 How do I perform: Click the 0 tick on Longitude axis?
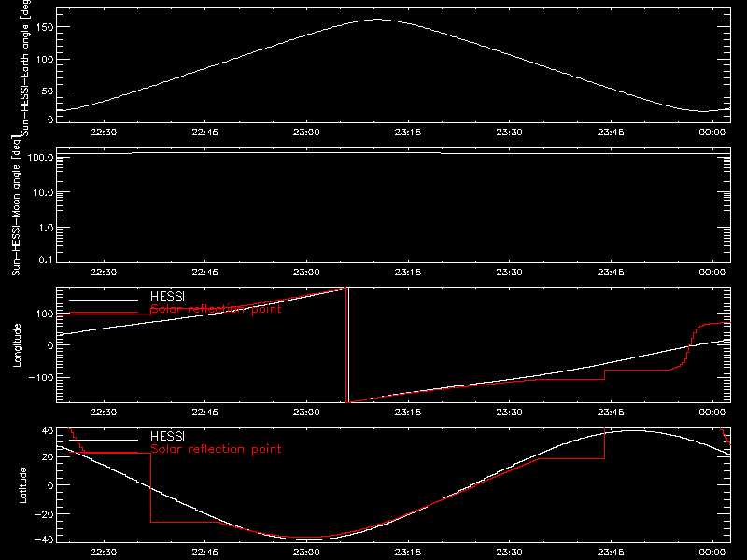(x=50, y=345)
